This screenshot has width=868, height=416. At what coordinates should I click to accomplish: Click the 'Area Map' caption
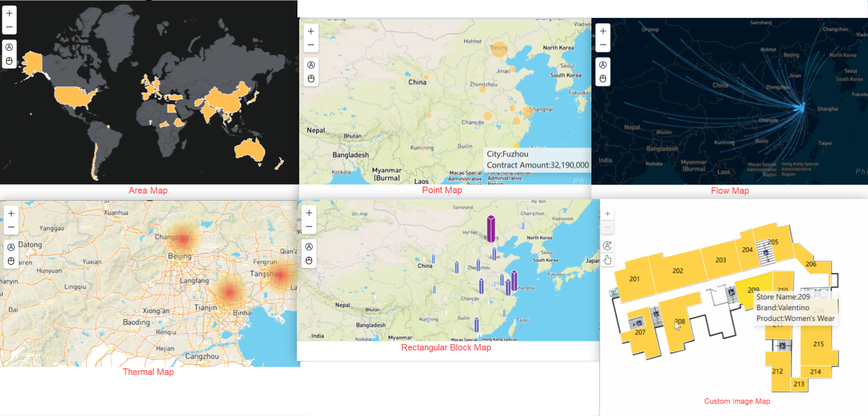click(x=148, y=190)
